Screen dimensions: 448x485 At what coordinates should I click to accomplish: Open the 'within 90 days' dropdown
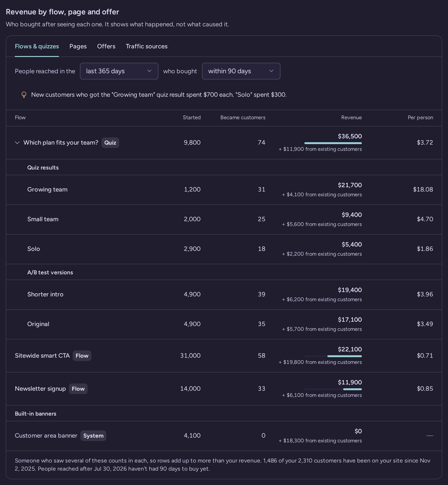click(241, 71)
